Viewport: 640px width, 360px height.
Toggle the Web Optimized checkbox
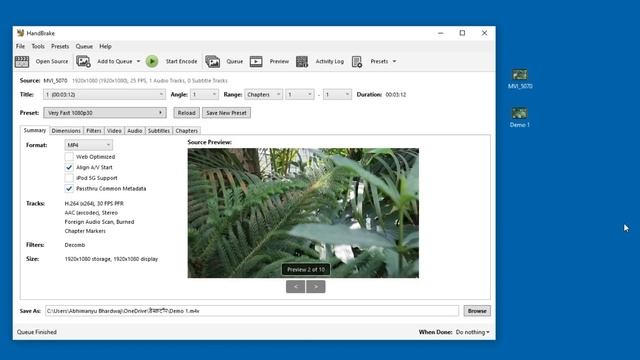[x=69, y=157]
